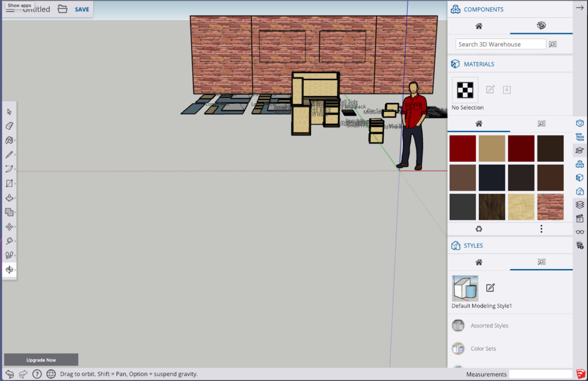
Task: Select the red brick material swatch
Action: point(550,206)
